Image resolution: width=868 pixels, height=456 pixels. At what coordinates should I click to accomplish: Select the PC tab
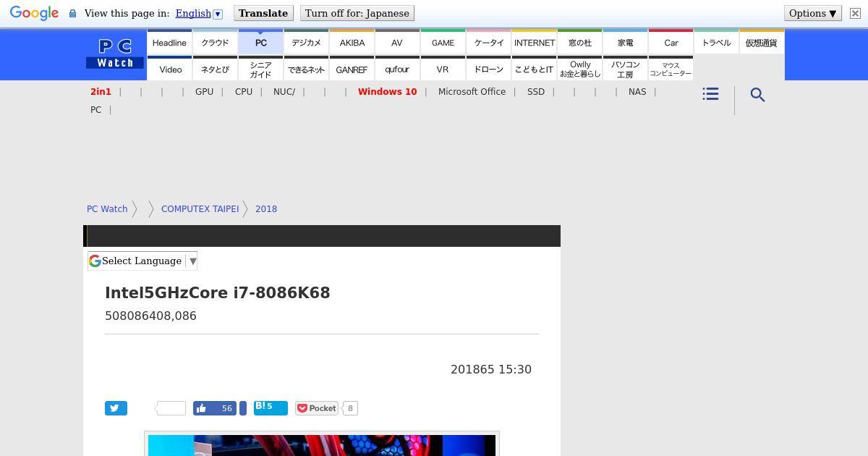[260, 42]
